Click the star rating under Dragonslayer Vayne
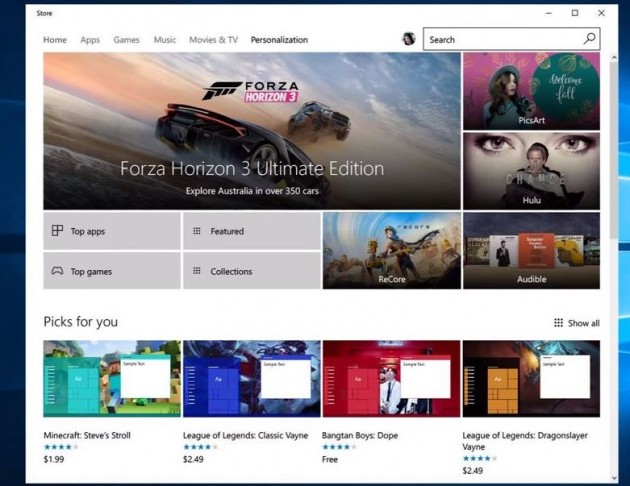Screen dimensions: 630x486 tap(480, 458)
